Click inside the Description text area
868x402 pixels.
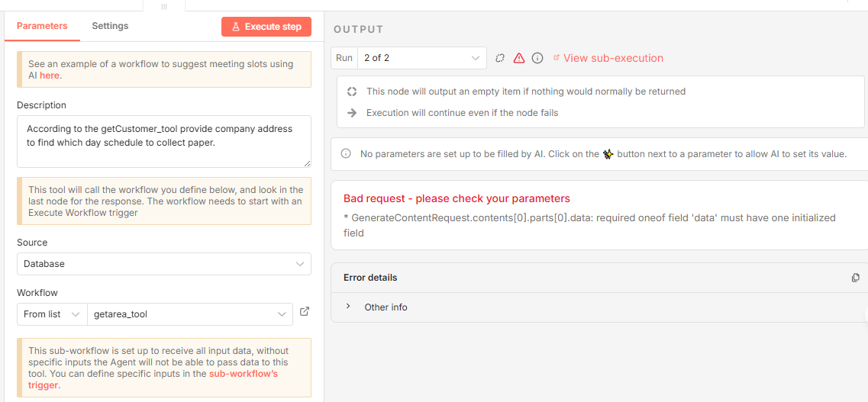(164, 141)
